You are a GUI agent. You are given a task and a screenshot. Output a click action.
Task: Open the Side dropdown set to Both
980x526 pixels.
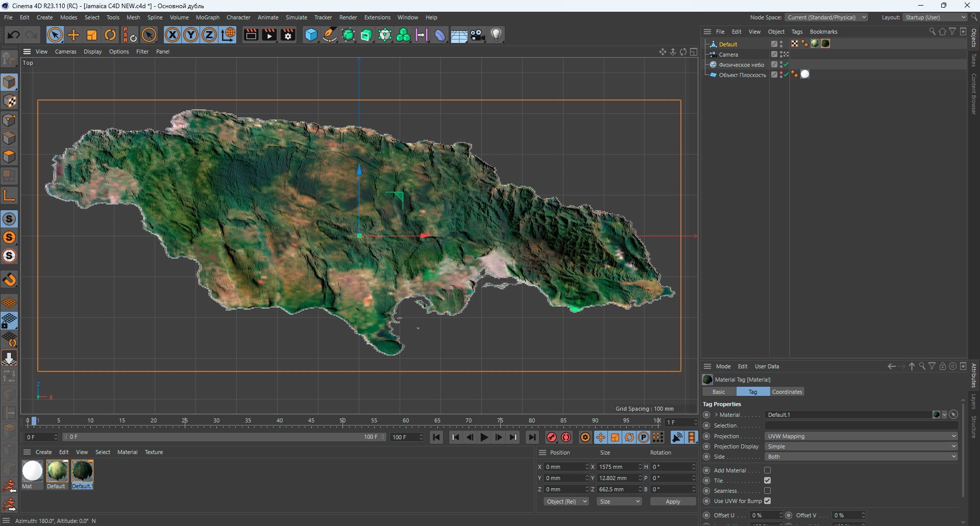(x=861, y=457)
